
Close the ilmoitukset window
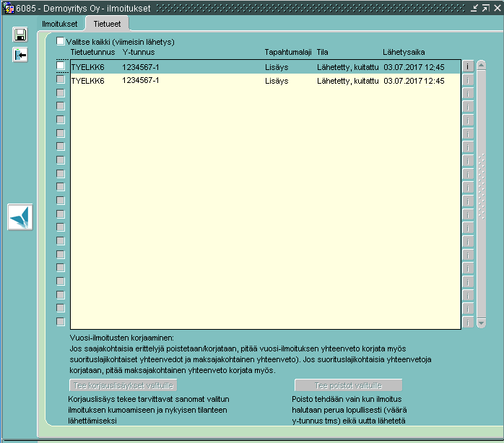coord(498,8)
